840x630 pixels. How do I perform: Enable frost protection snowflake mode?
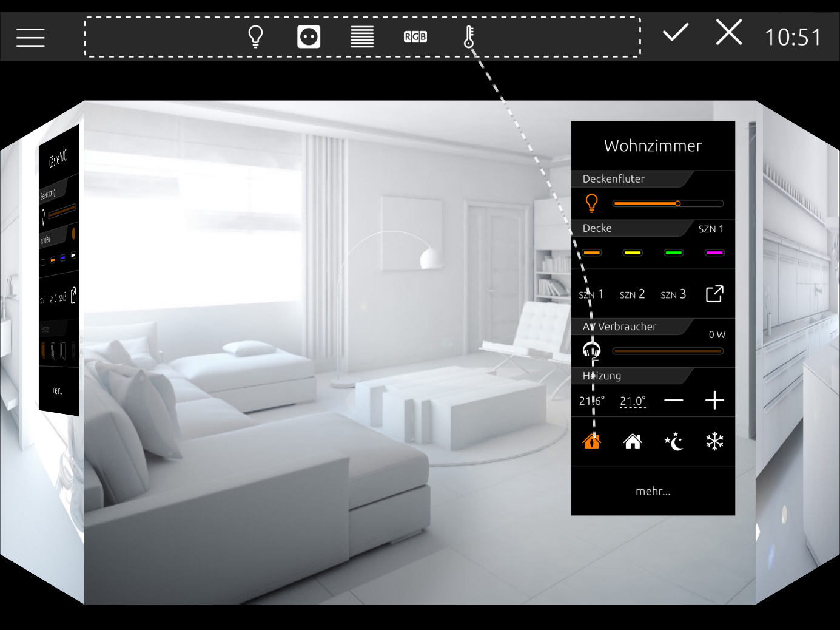(715, 441)
